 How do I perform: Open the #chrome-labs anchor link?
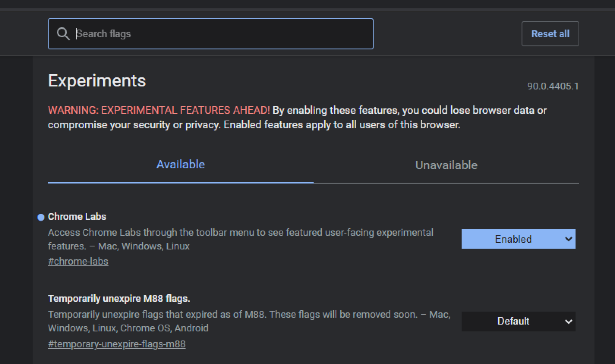coord(78,261)
